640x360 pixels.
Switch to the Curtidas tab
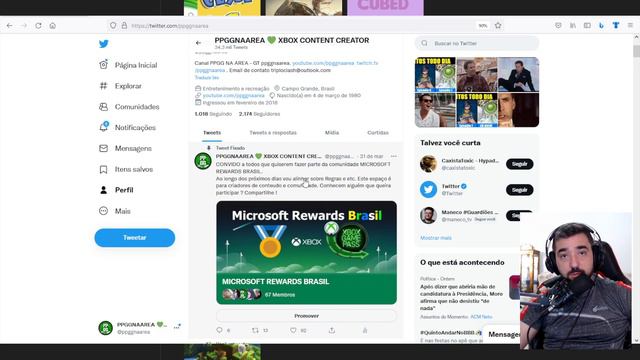point(378,133)
